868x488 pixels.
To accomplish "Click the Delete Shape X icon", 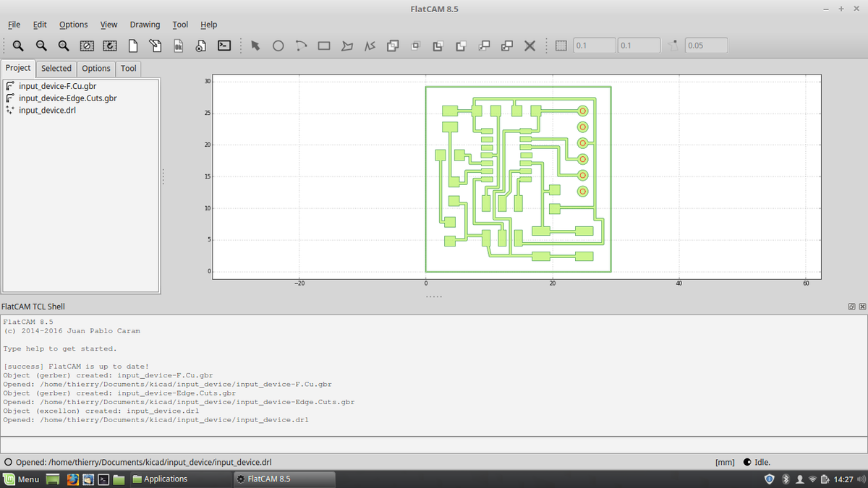I will (x=529, y=46).
